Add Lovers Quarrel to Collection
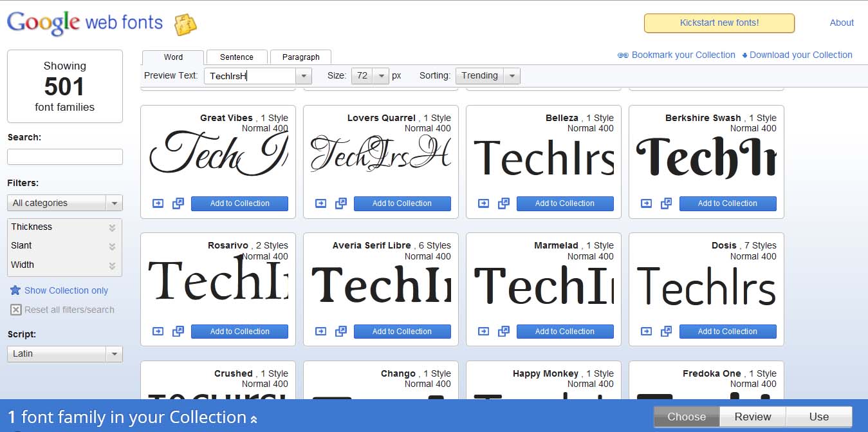Viewport: 868px width, 432px height. (x=402, y=203)
